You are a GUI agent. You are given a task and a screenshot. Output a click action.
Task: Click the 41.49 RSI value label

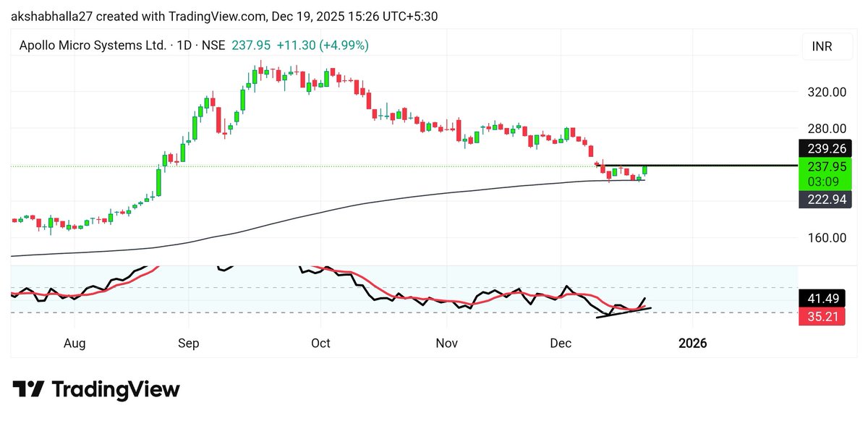822,299
